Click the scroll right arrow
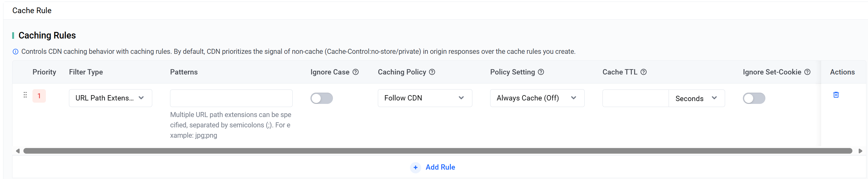 click(860, 151)
